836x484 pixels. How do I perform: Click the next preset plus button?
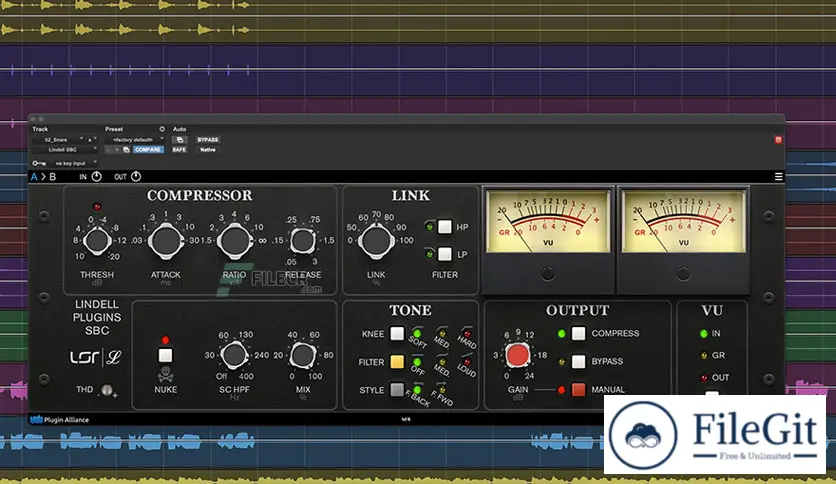(x=117, y=150)
